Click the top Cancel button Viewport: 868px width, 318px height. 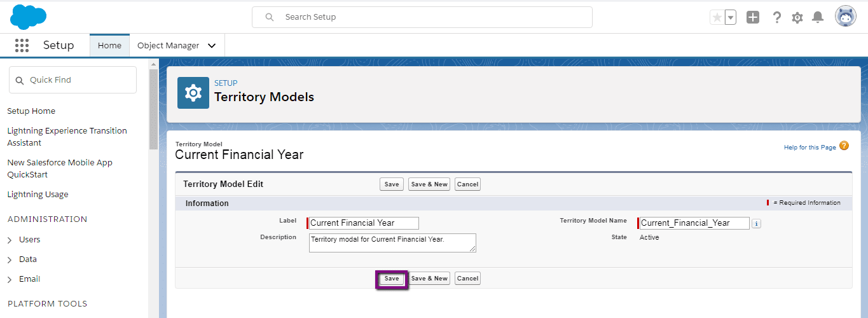coord(467,184)
